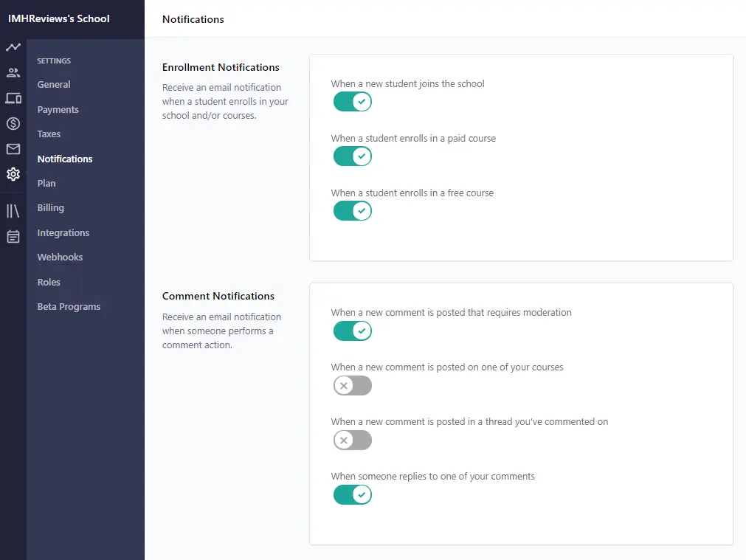Turn off paid course enrollment notification
The width and height of the screenshot is (746, 560).
(x=352, y=156)
